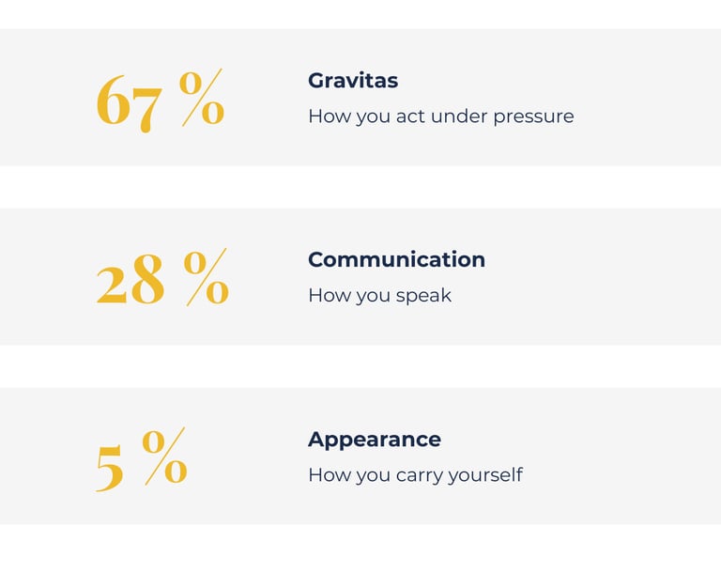721x588 pixels.
Task: Select the Appearance heading
Action: 374,439
